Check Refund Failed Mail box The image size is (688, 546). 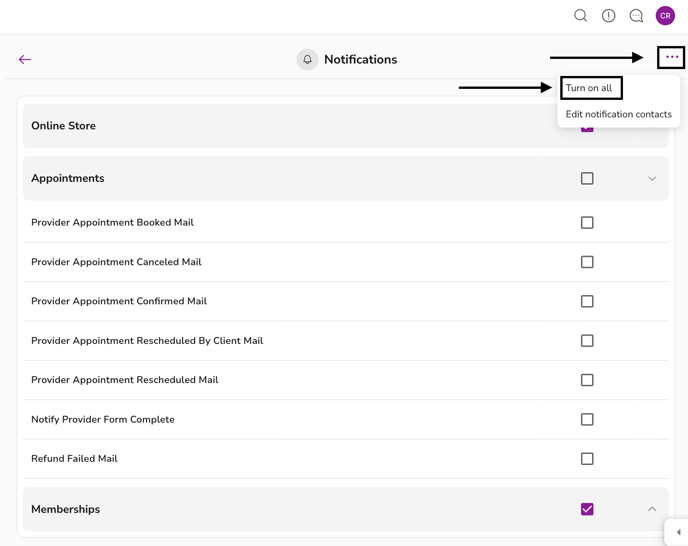tap(587, 459)
